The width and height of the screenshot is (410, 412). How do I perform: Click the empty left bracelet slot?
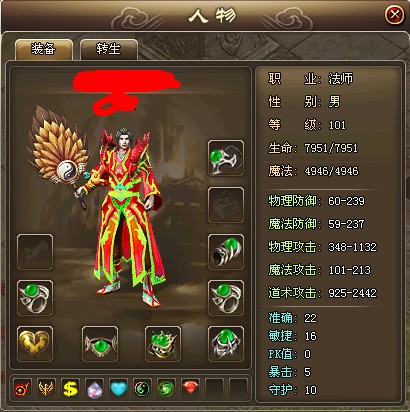coord(35,252)
